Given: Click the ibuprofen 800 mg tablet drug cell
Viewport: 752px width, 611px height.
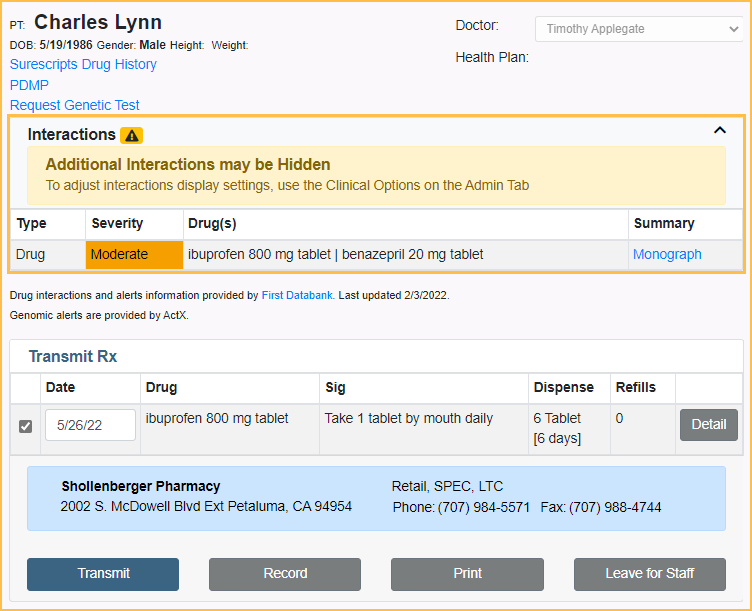Looking at the screenshot, I should pyautogui.click(x=217, y=418).
